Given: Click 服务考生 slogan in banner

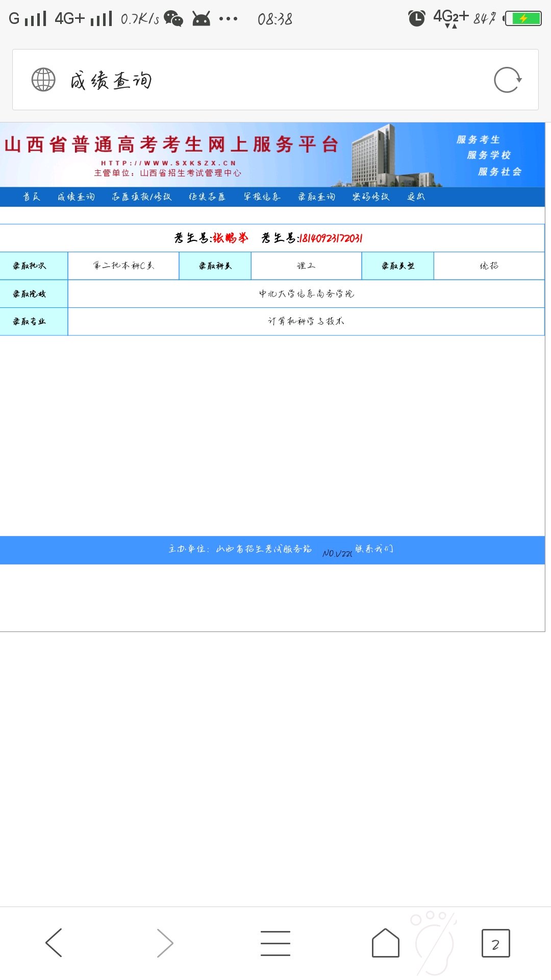Looking at the screenshot, I should [478, 139].
